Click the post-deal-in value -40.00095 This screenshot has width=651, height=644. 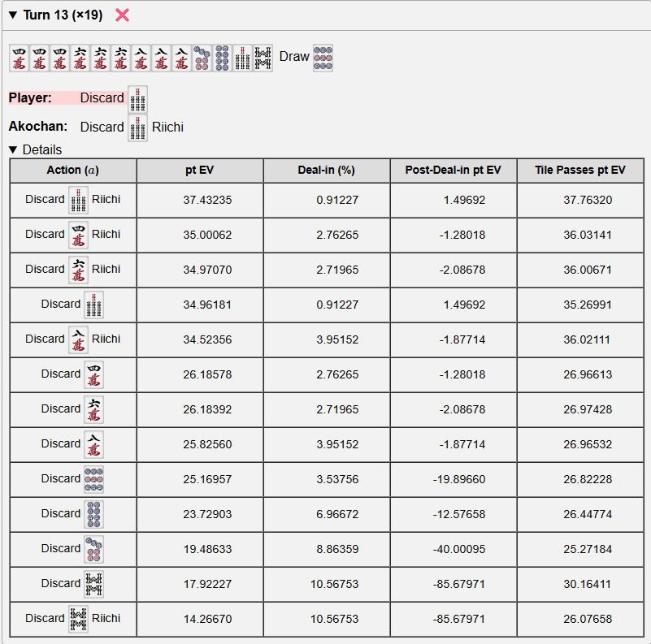pos(458,549)
